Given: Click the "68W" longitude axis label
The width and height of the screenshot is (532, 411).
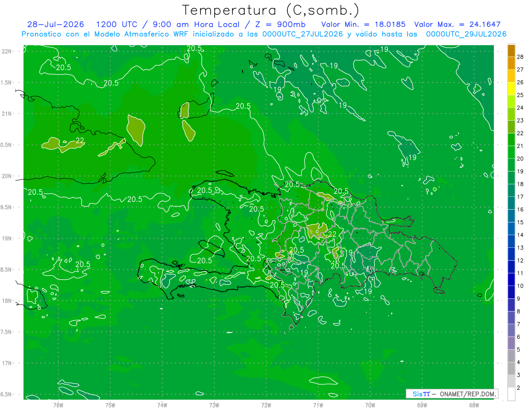Looking at the screenshot, I should tap(474, 405).
